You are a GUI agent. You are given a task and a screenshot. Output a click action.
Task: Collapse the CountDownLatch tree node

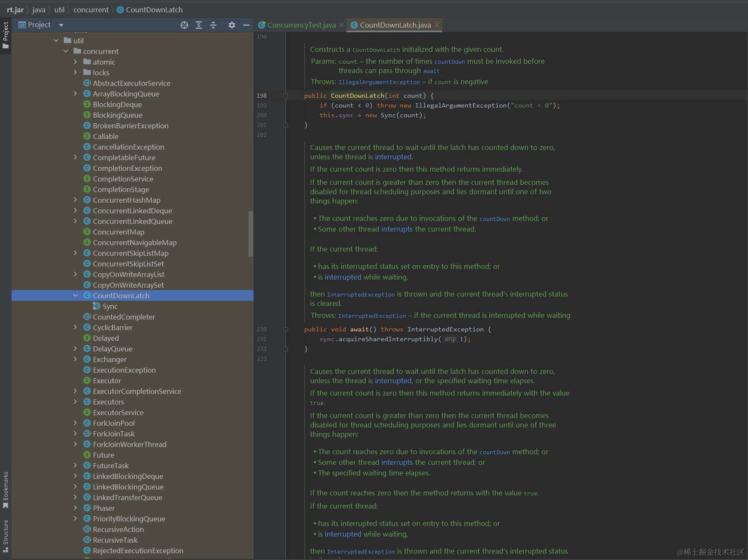point(76,296)
